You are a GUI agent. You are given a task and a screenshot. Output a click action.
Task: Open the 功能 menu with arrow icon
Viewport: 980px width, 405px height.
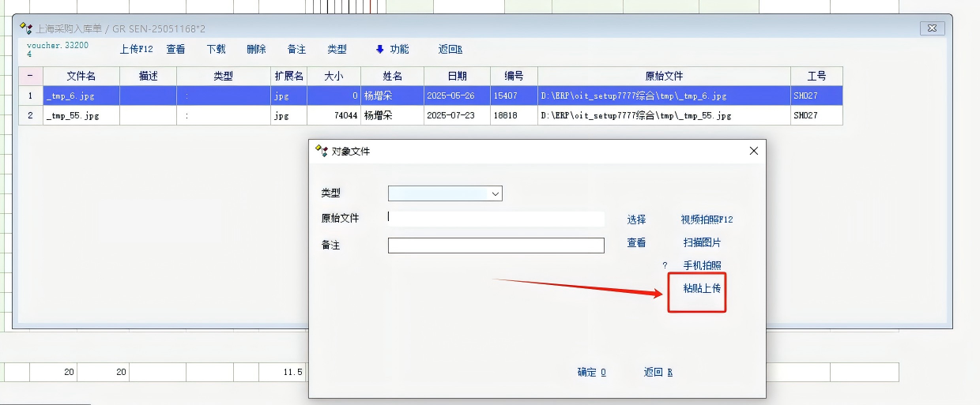click(392, 49)
